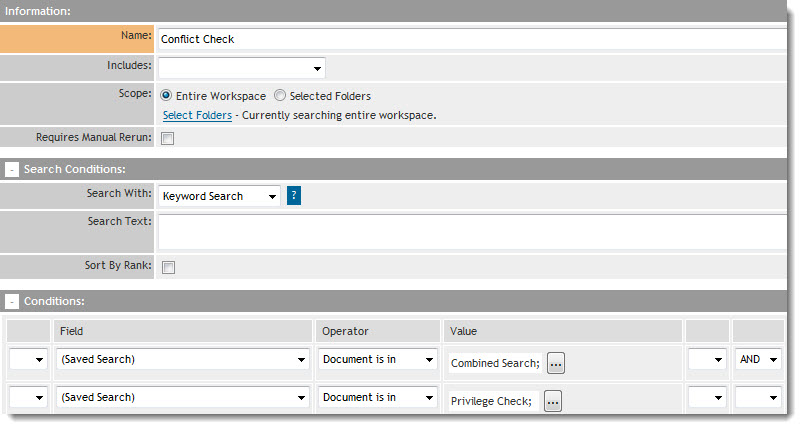This screenshot has height=429, width=802.
Task: Click the blue help question mark icon
Action: tap(294, 196)
